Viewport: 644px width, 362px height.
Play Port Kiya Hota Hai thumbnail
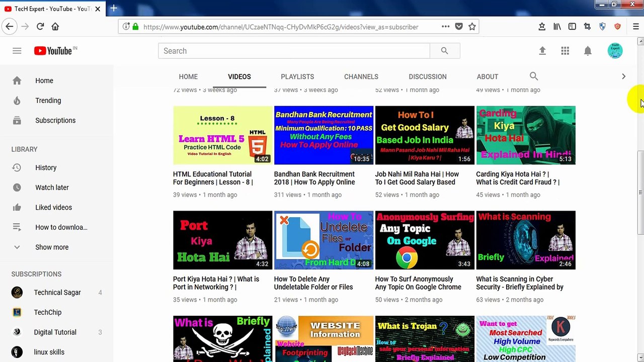click(222, 240)
